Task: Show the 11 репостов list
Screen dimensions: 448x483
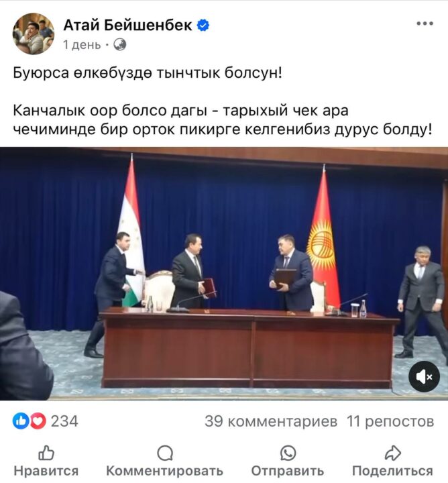Action: tap(390, 421)
